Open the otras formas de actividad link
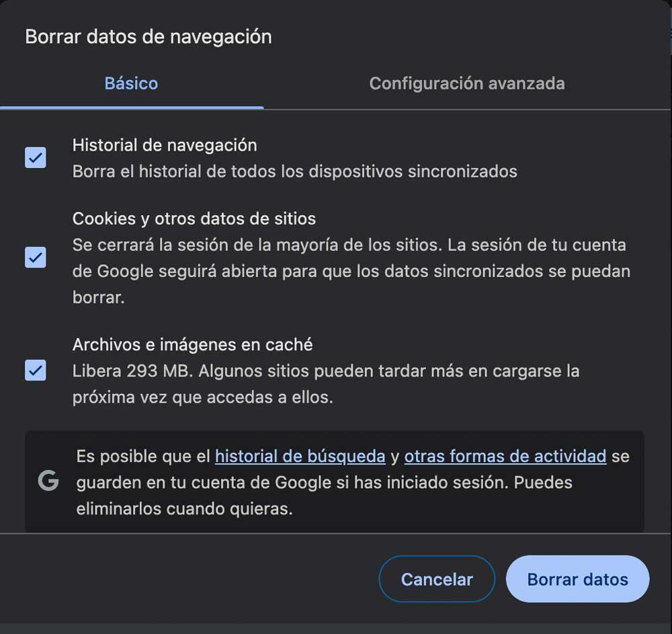The width and height of the screenshot is (672, 634). point(505,456)
